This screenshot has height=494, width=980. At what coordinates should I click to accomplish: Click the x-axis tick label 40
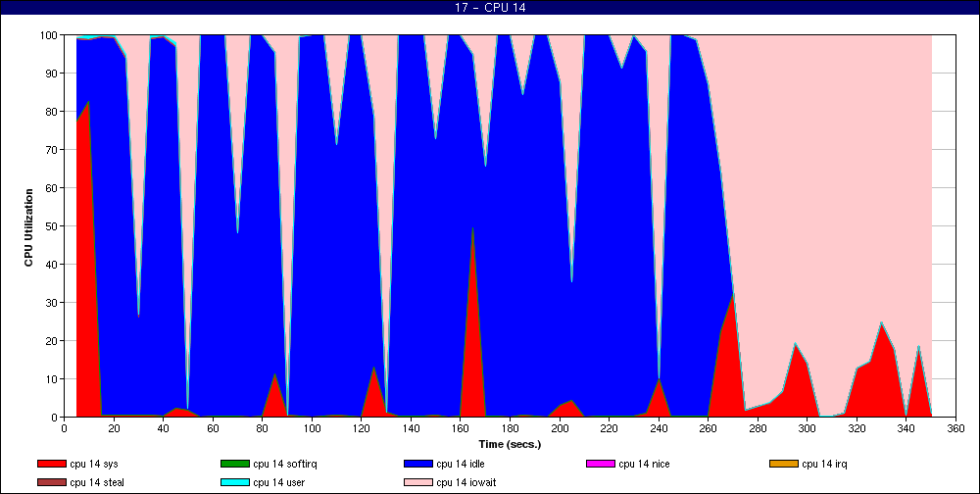coord(163,428)
